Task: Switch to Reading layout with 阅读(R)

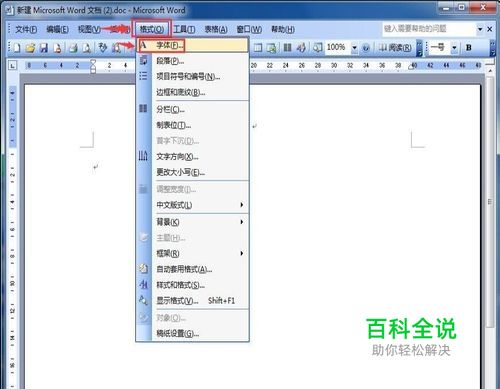Action: (x=395, y=48)
